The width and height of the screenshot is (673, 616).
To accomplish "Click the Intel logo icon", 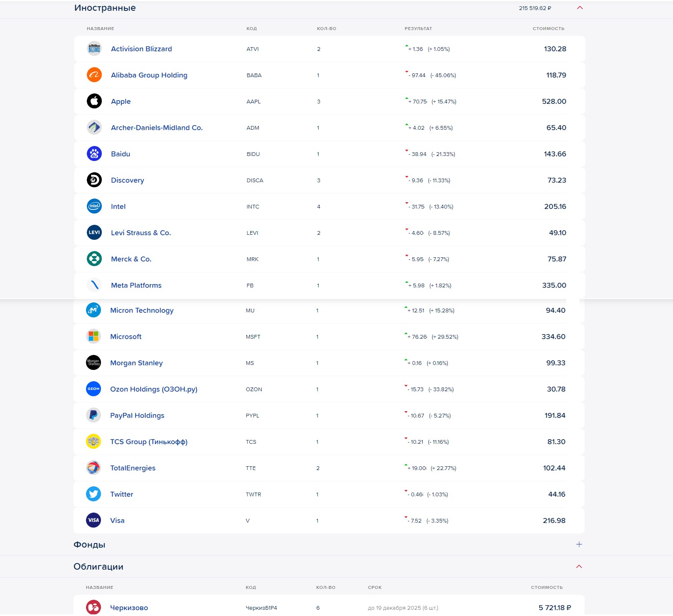I will pyautogui.click(x=94, y=206).
